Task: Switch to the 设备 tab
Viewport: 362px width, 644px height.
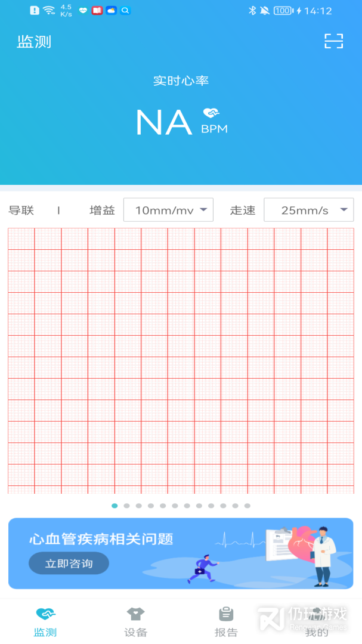Action: tap(135, 621)
